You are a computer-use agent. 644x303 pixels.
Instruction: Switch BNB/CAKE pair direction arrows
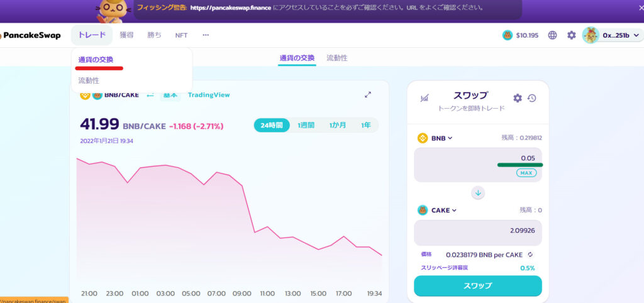[150, 95]
